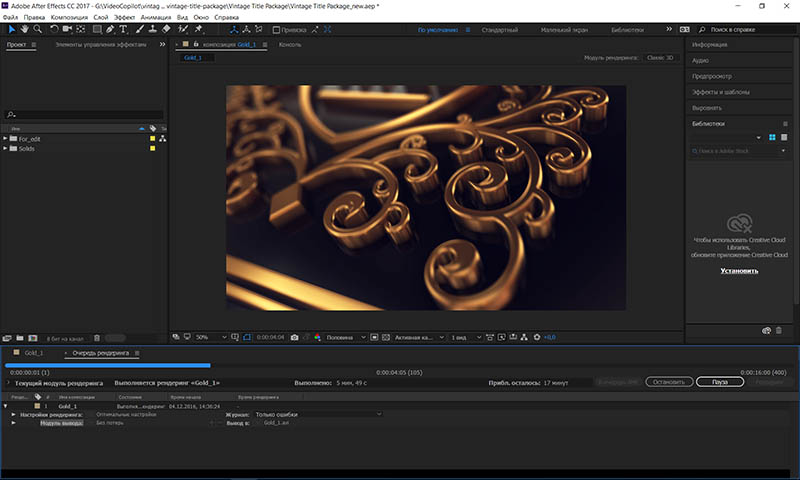Screen dimensions: 800x480
Task: Select the Brush tool
Action: click(140, 30)
